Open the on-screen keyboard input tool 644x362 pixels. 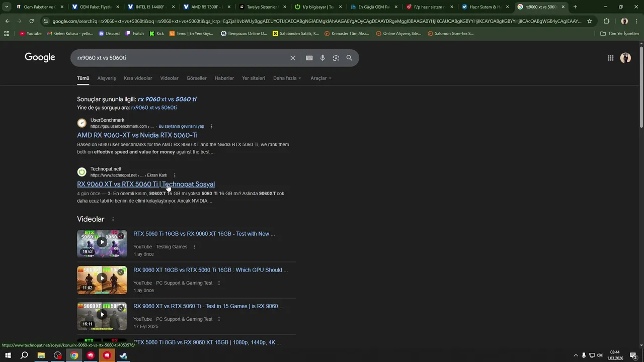(x=309, y=58)
